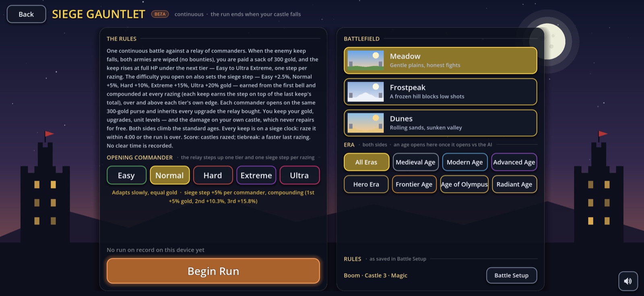Start the gauntlet with Begin Run
This screenshot has width=644, height=296.
[x=213, y=271]
